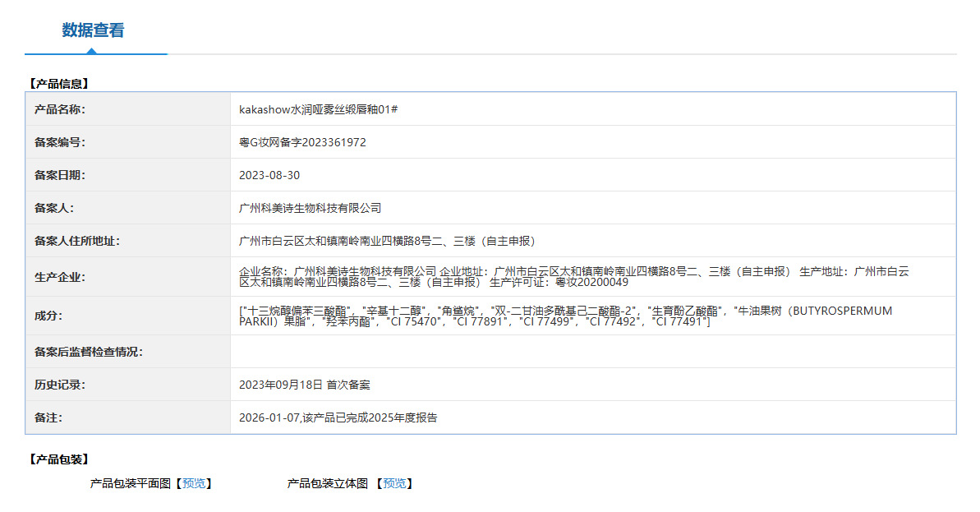Select the remark about the 2025年度报告
Screen dimensions: 980x512
(x=338, y=417)
